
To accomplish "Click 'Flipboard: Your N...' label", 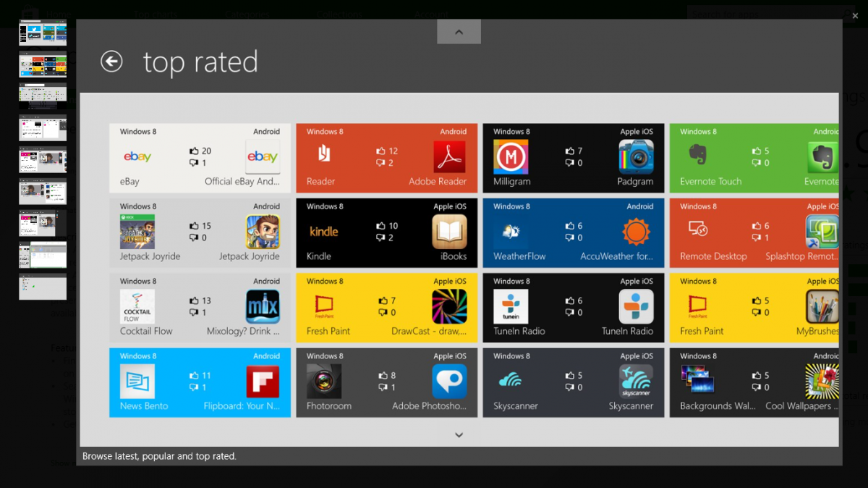I will pos(242,406).
